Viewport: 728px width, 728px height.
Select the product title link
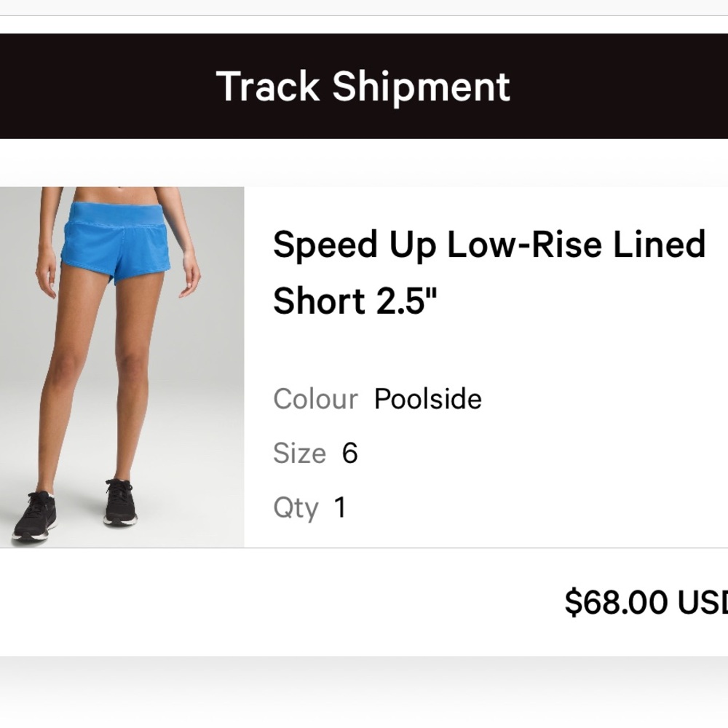point(488,273)
